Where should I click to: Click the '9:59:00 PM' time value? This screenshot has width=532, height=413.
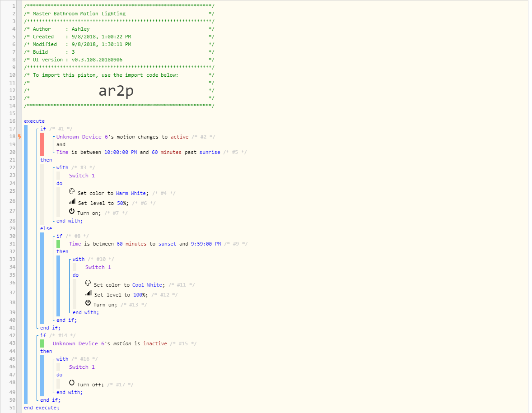(x=206, y=244)
